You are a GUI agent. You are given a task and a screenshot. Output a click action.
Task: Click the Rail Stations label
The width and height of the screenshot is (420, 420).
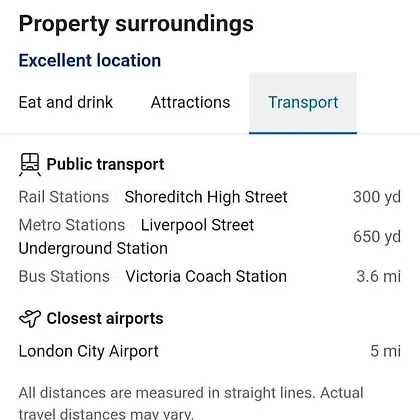(x=64, y=197)
